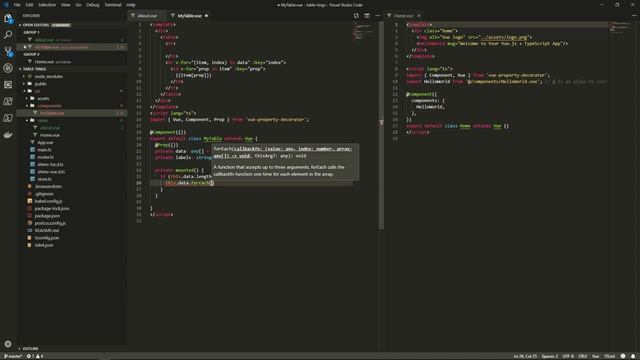Open the Explorer view in activity bar
Image resolution: width=640 pixels, height=360 pixels.
8,18
